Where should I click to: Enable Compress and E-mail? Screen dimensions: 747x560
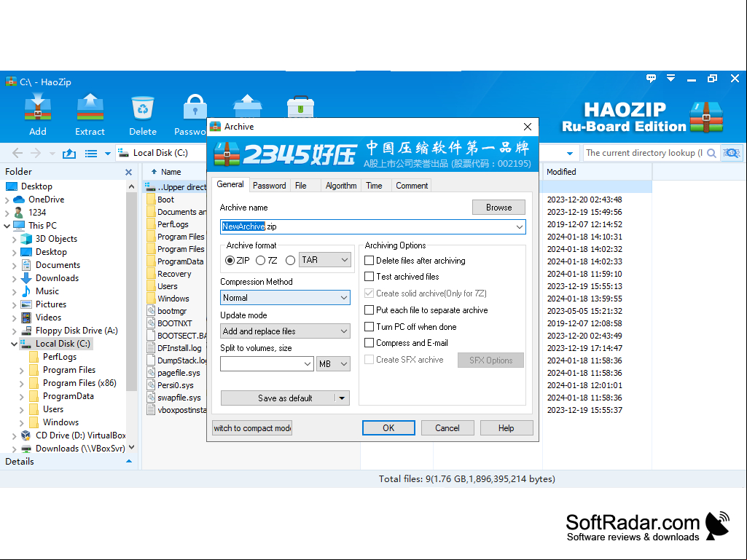click(x=369, y=343)
